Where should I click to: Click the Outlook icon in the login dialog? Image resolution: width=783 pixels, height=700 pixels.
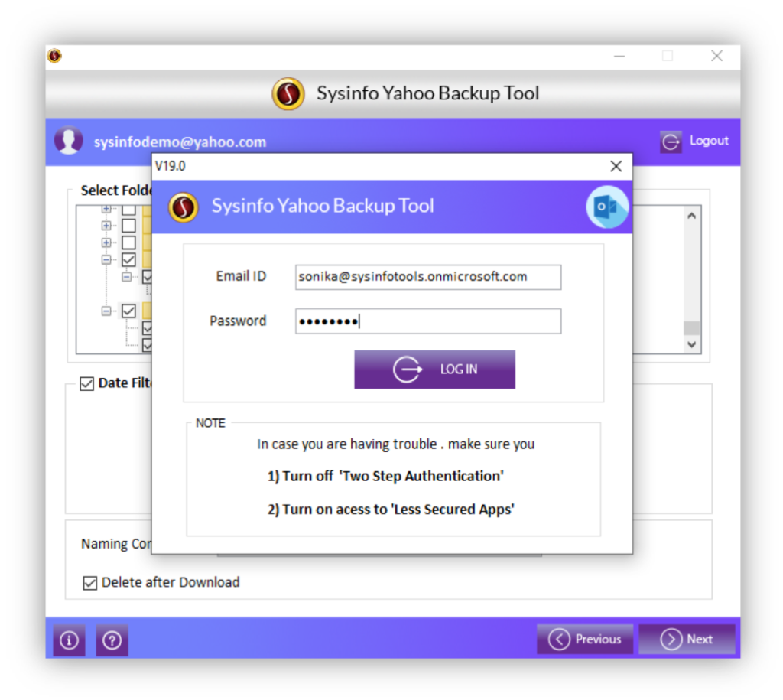pos(606,207)
